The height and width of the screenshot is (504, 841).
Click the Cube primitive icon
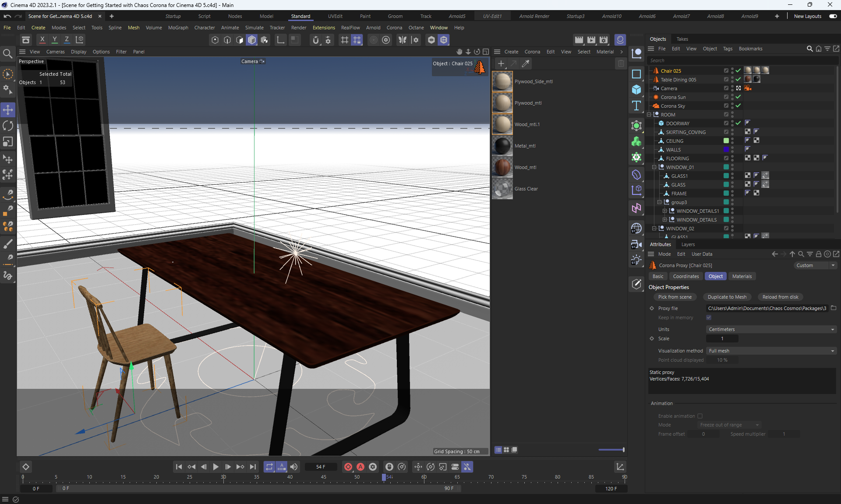636,90
